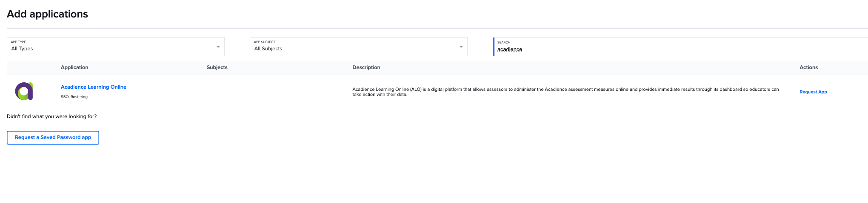Click the Subjects column header
868x203 pixels.
click(x=217, y=67)
